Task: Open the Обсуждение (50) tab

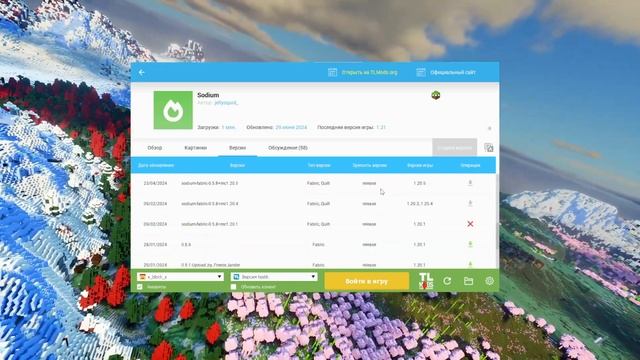Action: tap(288, 148)
